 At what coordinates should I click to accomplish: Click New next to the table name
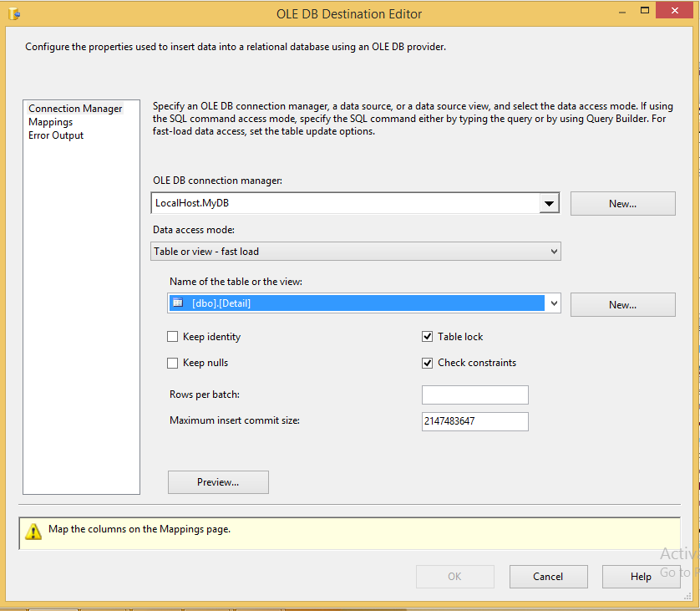point(622,304)
